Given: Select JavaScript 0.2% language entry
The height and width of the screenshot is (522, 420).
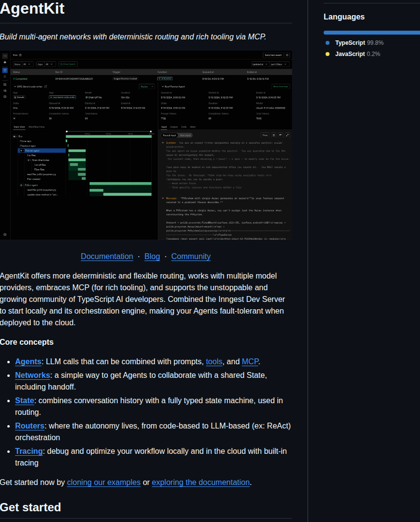Looking at the screenshot, I should click(357, 54).
